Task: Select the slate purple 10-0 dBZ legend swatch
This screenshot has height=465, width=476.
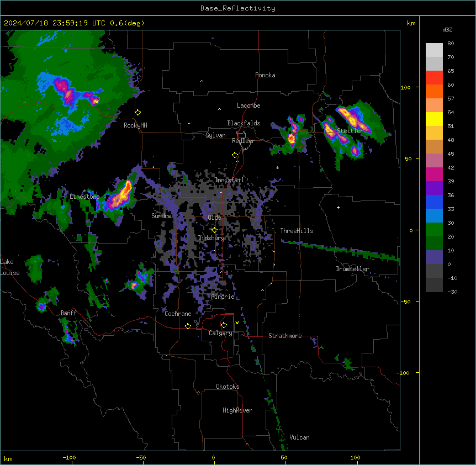Action: click(434, 257)
